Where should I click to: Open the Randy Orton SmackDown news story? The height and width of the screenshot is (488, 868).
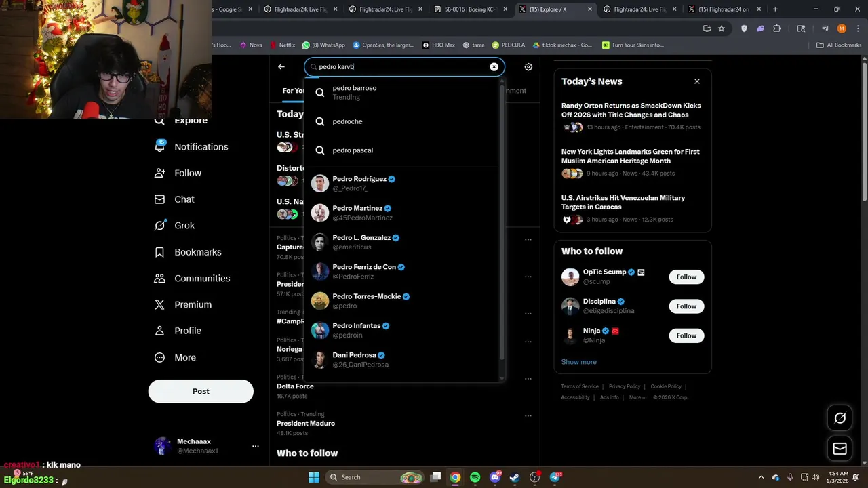(633, 116)
